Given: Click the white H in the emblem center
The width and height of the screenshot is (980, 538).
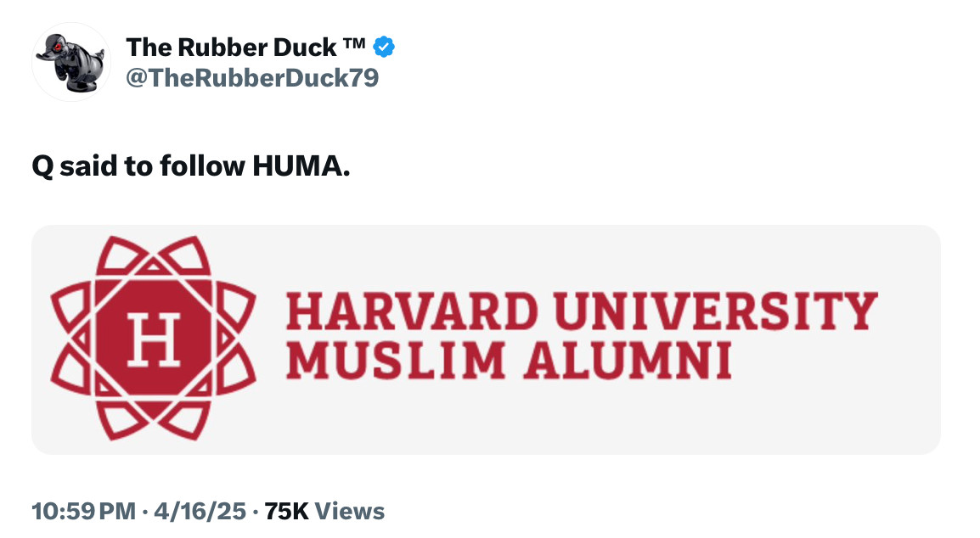Looking at the screenshot, I should 154,339.
